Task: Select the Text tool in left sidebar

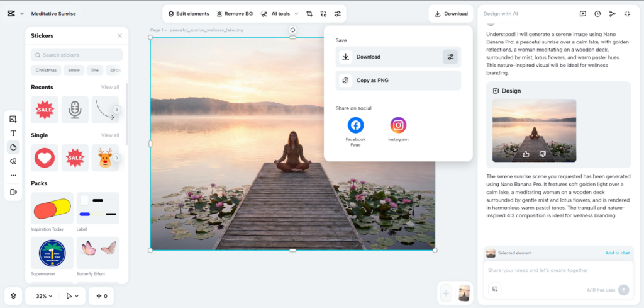Action: tap(13, 134)
